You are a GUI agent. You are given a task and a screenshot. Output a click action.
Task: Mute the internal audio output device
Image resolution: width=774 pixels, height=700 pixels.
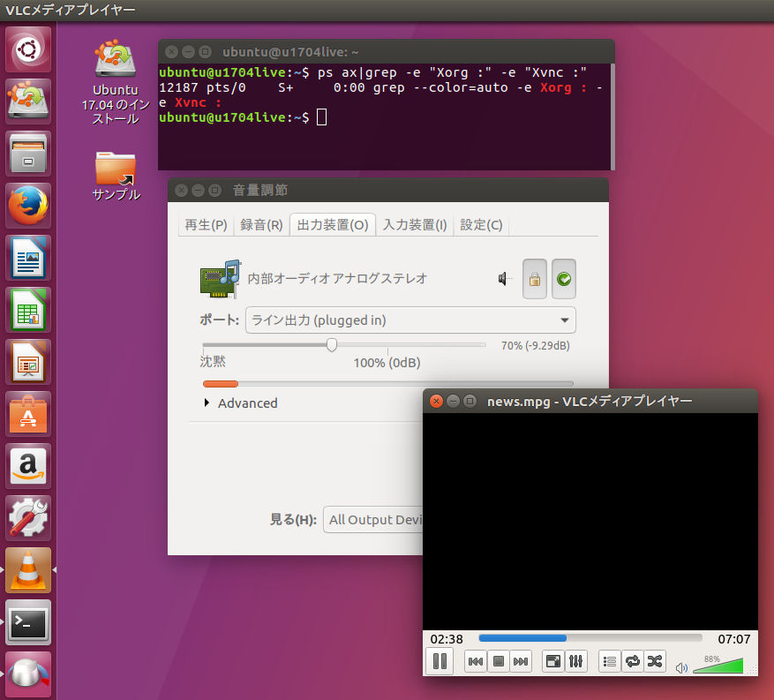[504, 279]
